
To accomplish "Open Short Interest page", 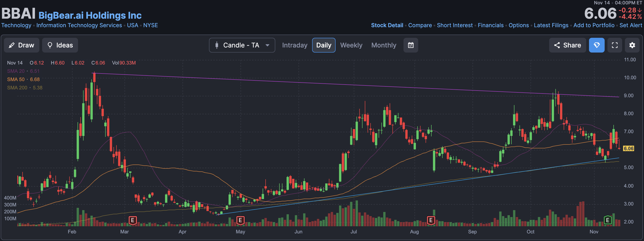I will coord(455,25).
